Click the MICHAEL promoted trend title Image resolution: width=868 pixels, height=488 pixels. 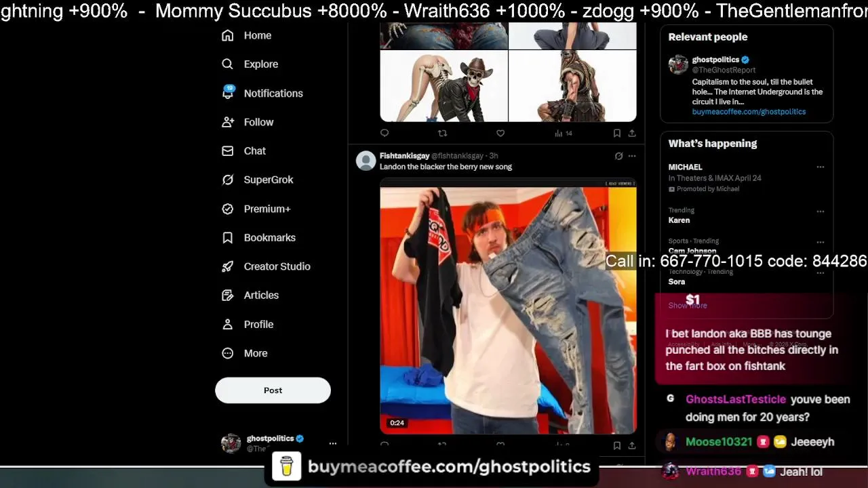685,167
